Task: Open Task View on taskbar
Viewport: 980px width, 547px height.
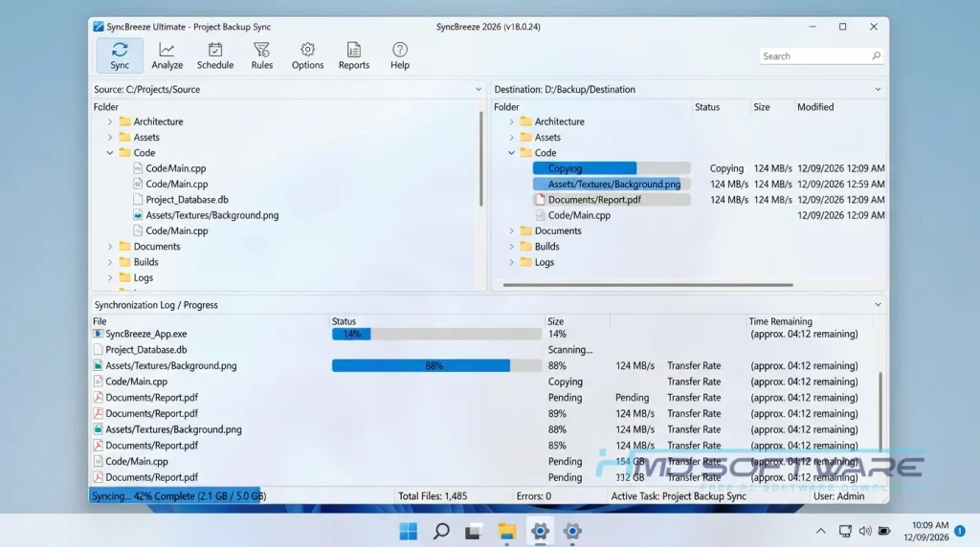Action: 473,532
